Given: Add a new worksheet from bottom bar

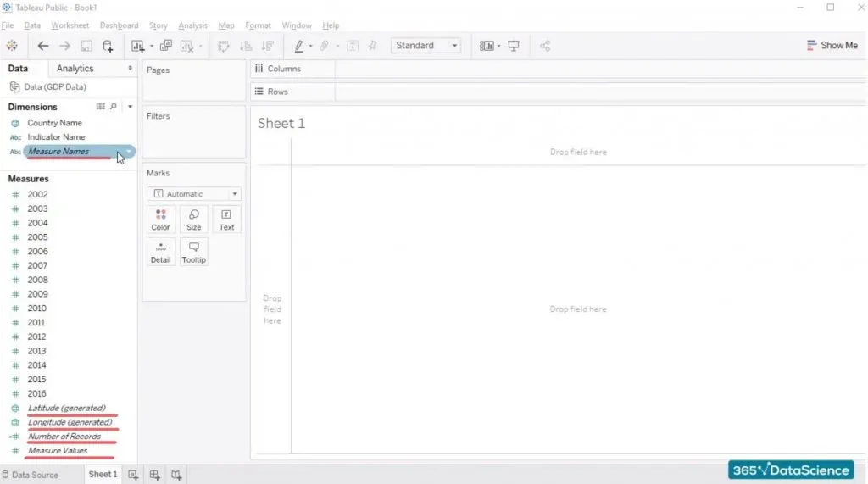Looking at the screenshot, I should point(133,475).
